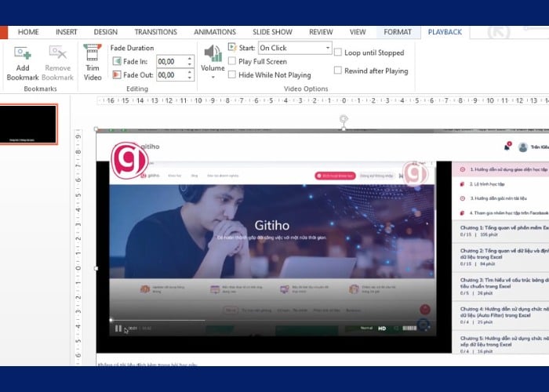The height and width of the screenshot is (392, 549).
Task: Open the INSERT ribbon tab
Action: (x=66, y=32)
